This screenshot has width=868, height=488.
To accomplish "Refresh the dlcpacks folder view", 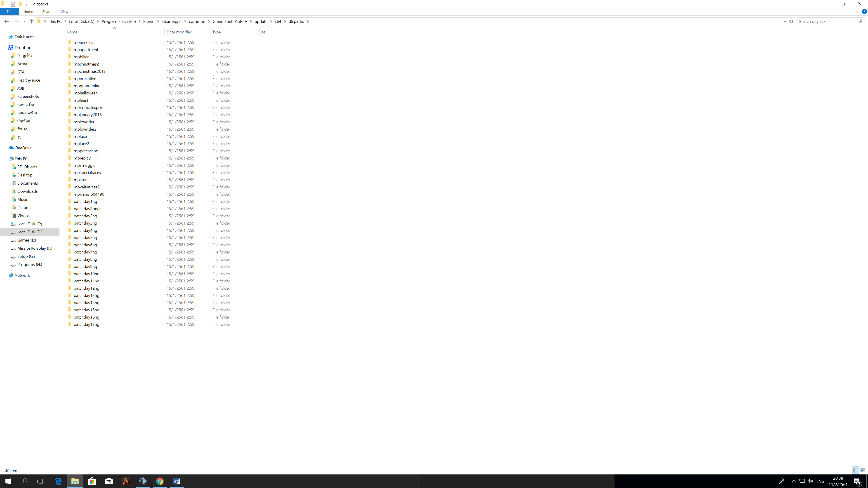I will [x=791, y=21].
